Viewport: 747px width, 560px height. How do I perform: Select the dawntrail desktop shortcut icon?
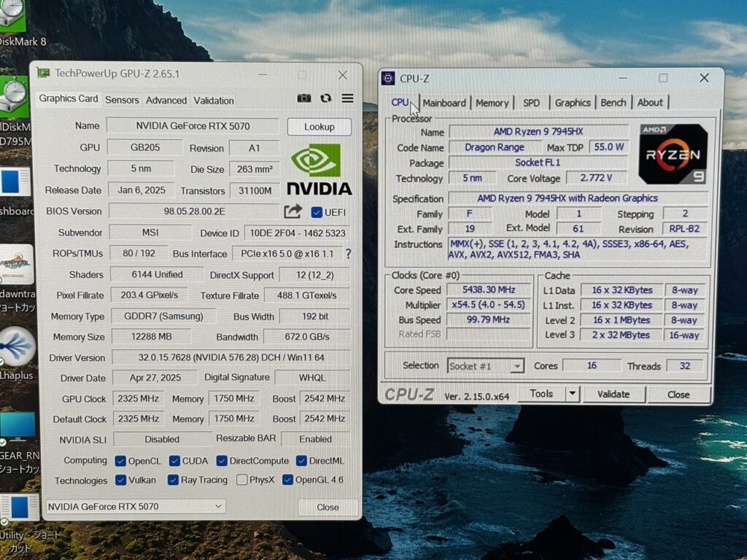point(18,279)
